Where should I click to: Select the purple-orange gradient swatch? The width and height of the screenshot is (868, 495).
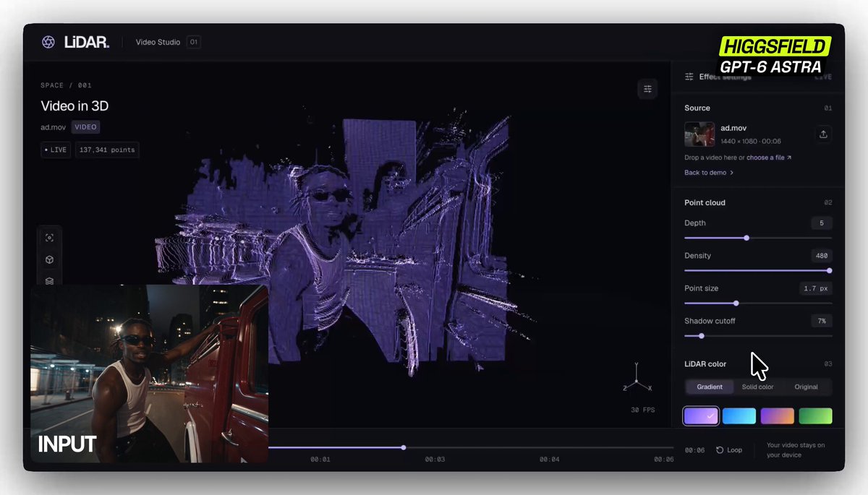[x=778, y=416]
